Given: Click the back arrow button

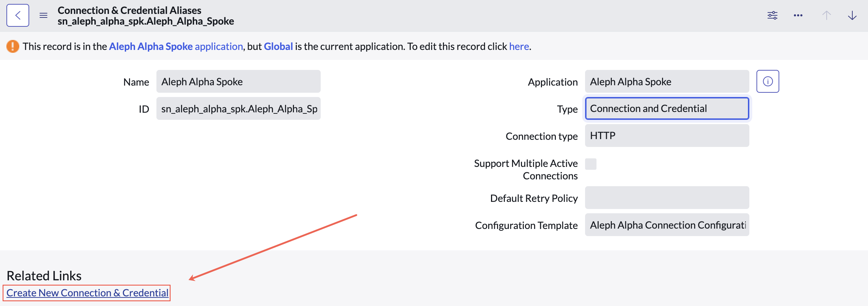Looking at the screenshot, I should coord(18,15).
